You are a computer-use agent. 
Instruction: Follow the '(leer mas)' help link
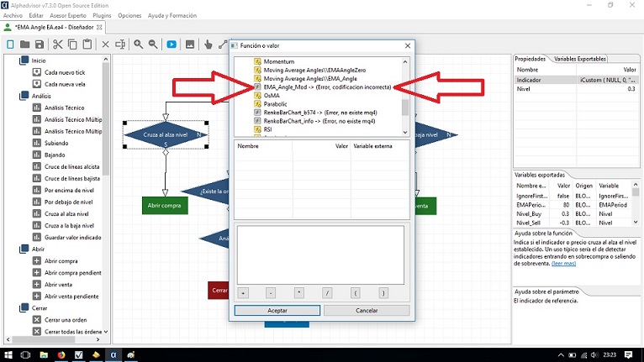coord(563,264)
